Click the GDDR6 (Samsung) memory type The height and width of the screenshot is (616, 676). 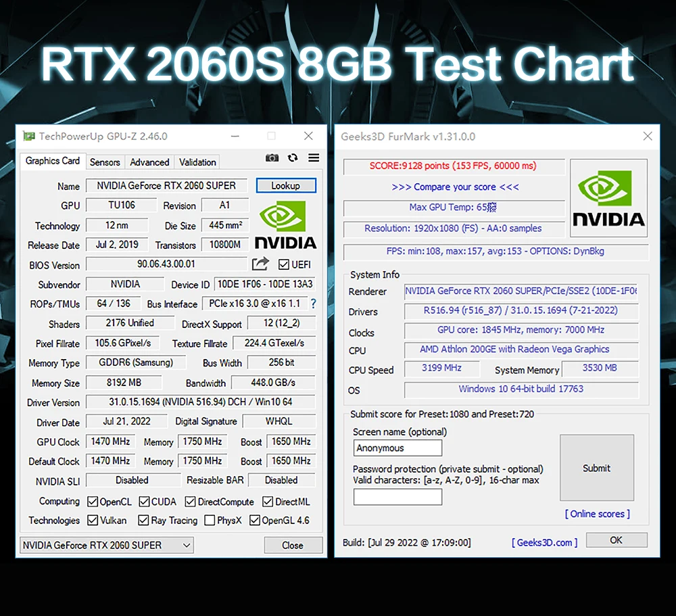coord(136,362)
